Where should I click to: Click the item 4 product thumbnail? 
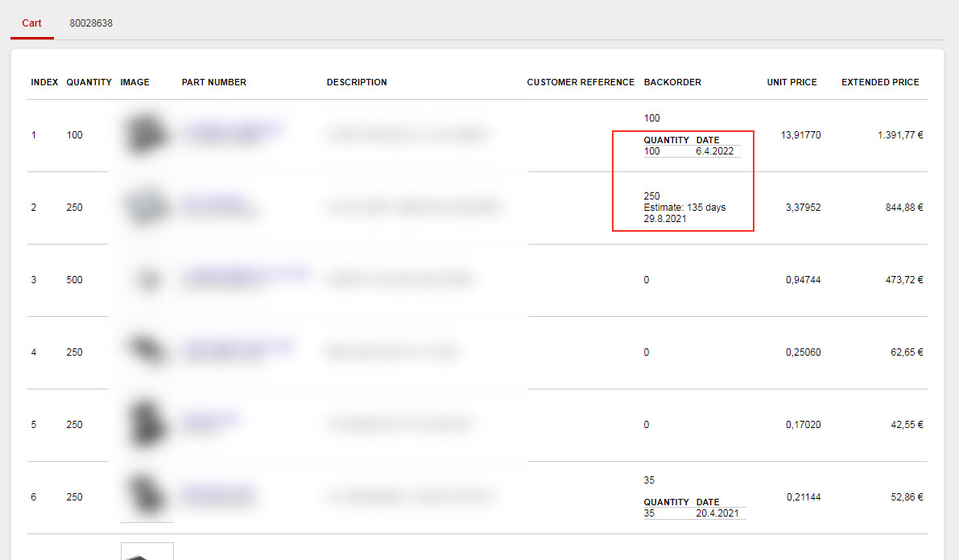[146, 350]
